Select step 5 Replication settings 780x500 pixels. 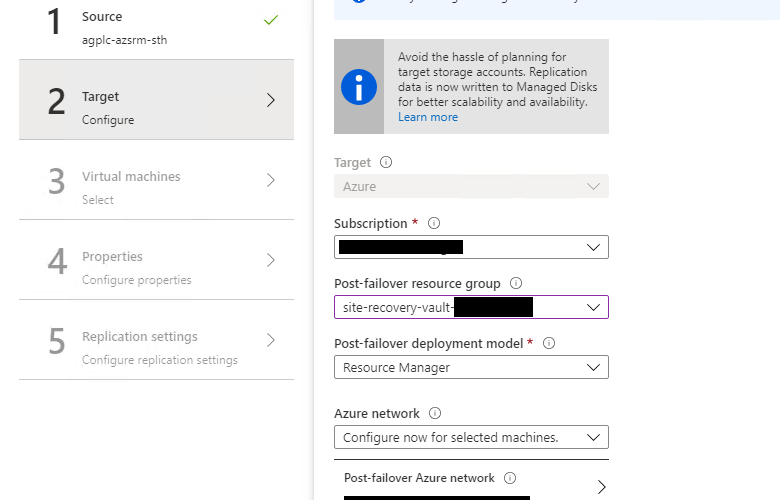[x=156, y=340]
